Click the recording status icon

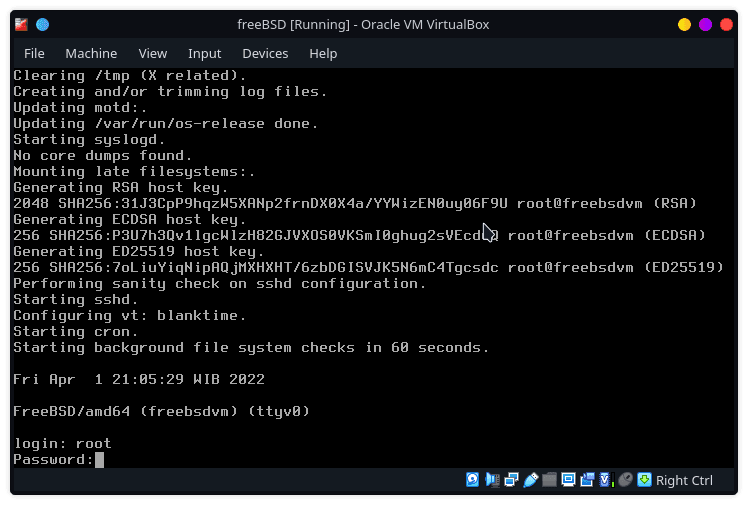coord(587,480)
